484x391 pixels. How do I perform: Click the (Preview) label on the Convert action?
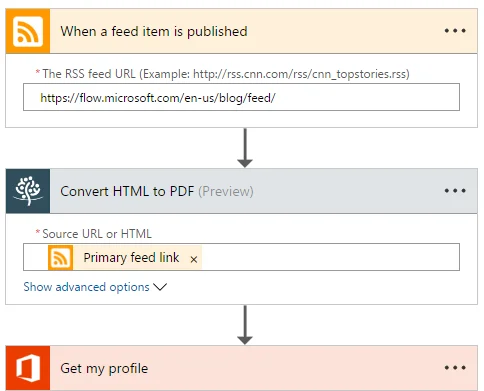pyautogui.click(x=226, y=191)
